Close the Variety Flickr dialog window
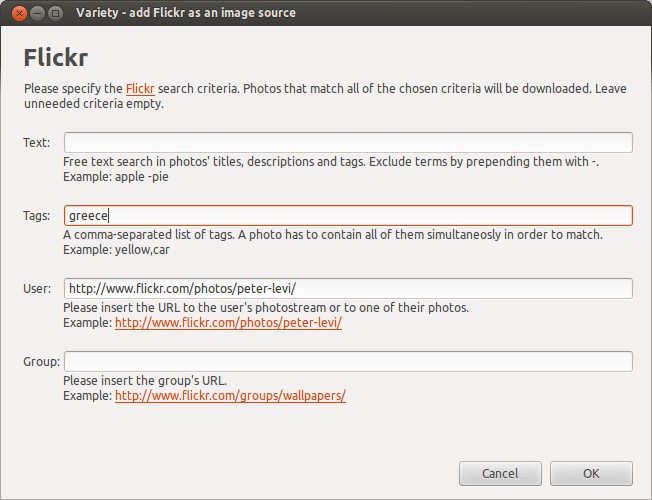652x500 pixels. coord(17,13)
